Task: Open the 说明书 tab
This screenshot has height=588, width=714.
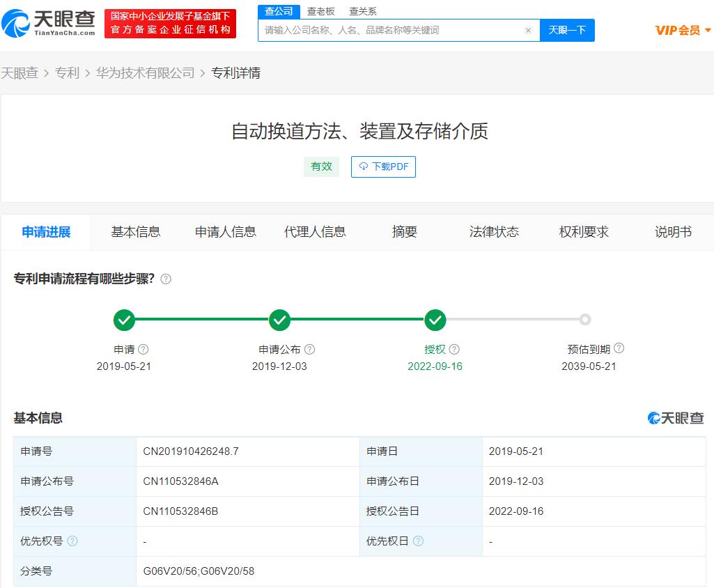Action: pyautogui.click(x=672, y=232)
